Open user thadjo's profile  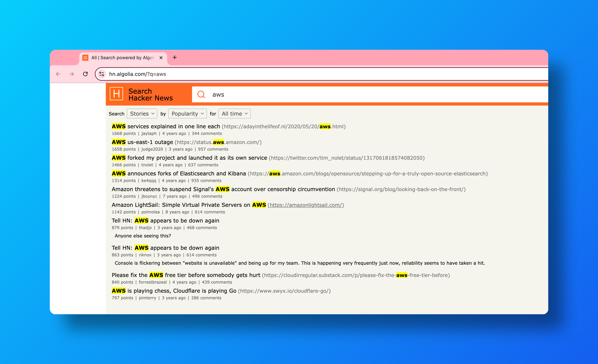[x=145, y=228]
